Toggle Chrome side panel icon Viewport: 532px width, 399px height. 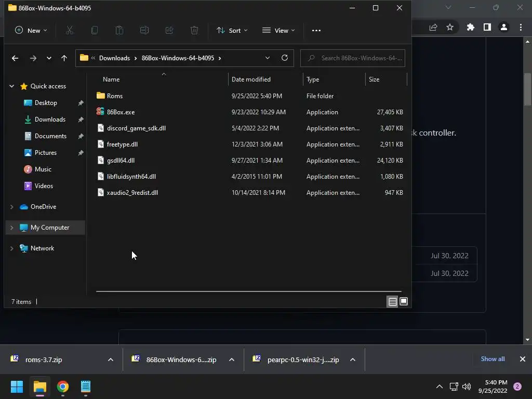tap(487, 27)
